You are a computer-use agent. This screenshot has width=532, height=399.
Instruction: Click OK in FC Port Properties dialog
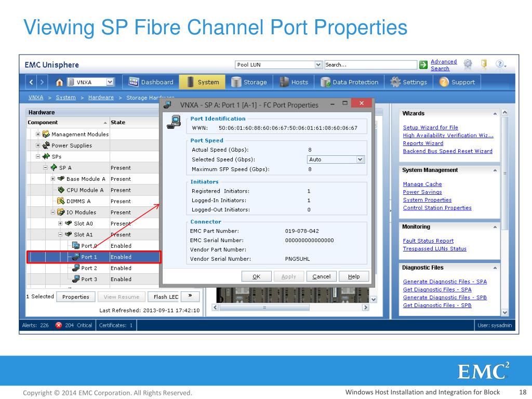[257, 276]
